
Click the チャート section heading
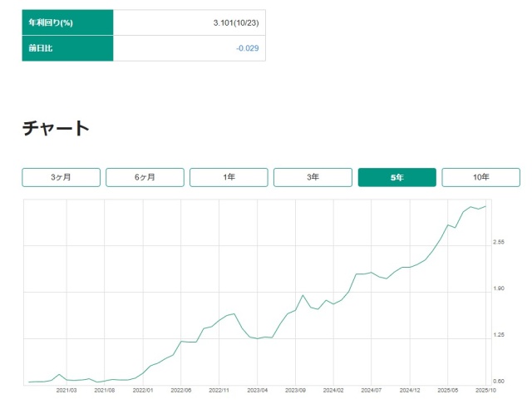[55, 128]
